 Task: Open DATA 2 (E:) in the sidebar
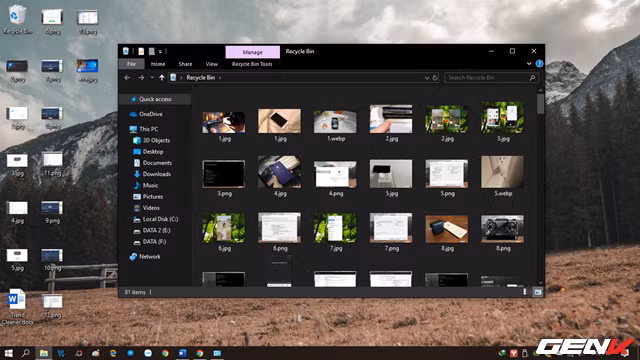click(x=152, y=231)
